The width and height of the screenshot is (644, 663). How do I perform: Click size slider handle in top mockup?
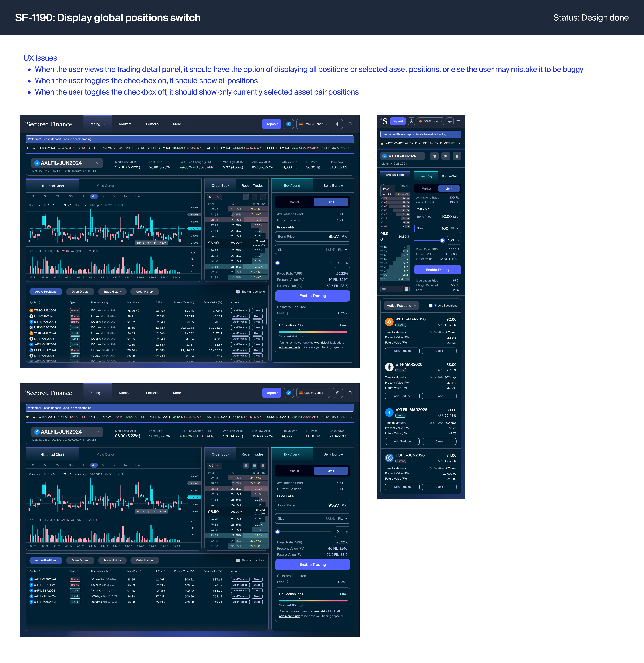278,263
